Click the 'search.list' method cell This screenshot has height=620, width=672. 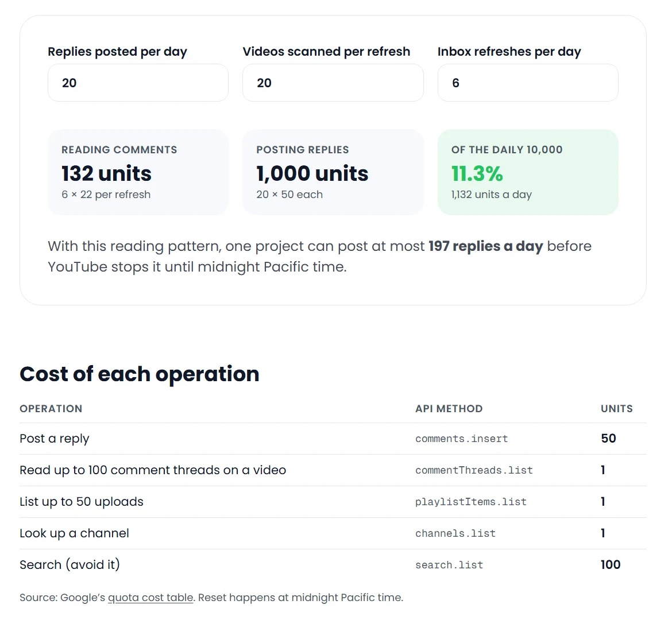pyautogui.click(x=449, y=565)
